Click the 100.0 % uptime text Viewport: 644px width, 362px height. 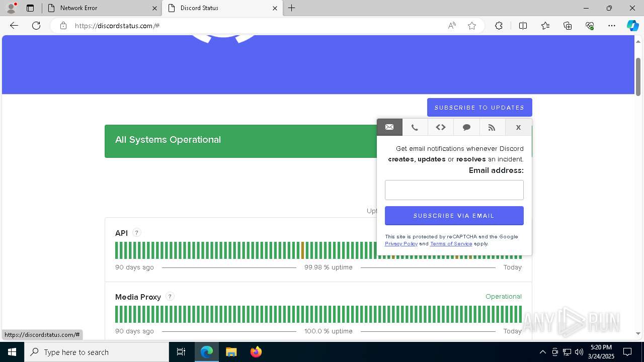point(328,331)
